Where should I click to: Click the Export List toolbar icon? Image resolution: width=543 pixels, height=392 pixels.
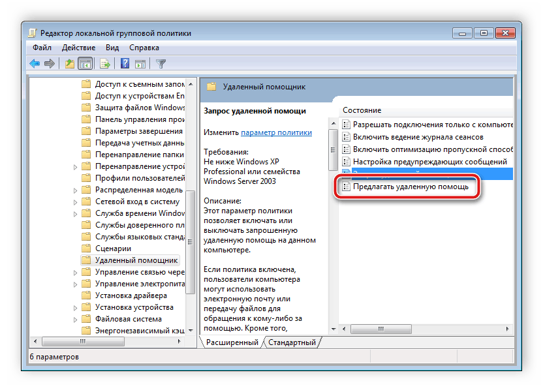104,63
